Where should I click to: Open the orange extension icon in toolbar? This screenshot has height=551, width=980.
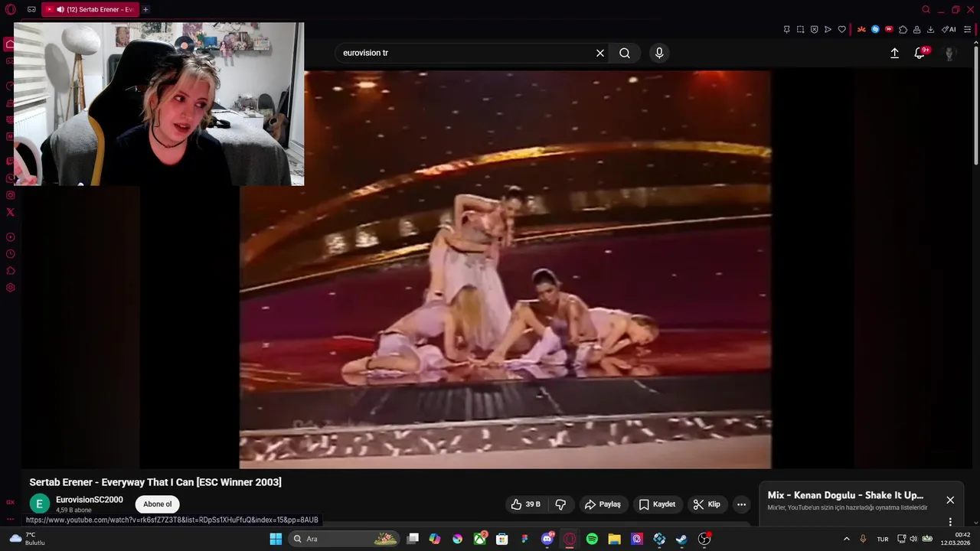pos(861,29)
